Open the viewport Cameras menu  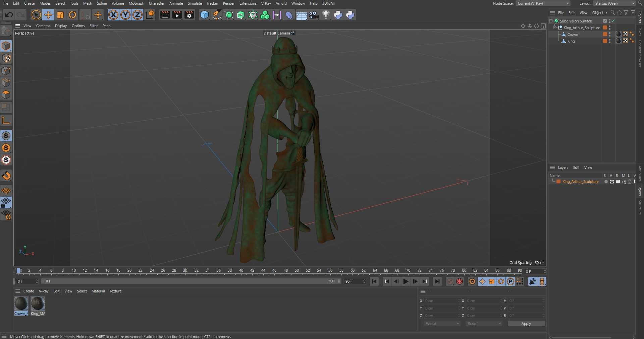[x=43, y=26]
